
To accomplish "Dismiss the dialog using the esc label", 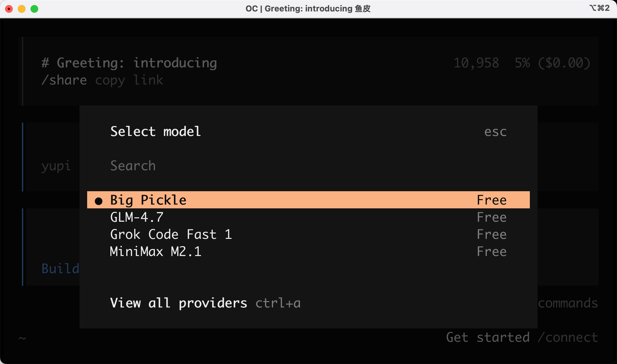I will pos(495,132).
